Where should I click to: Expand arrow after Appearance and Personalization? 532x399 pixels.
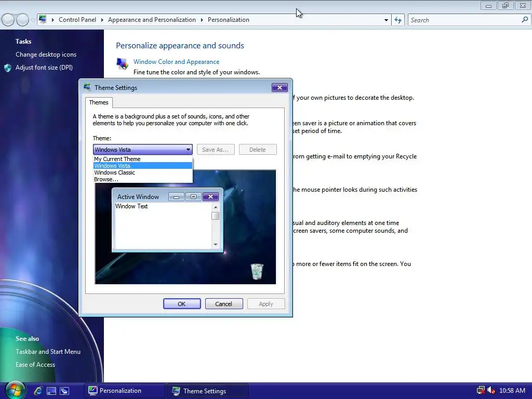tap(202, 20)
